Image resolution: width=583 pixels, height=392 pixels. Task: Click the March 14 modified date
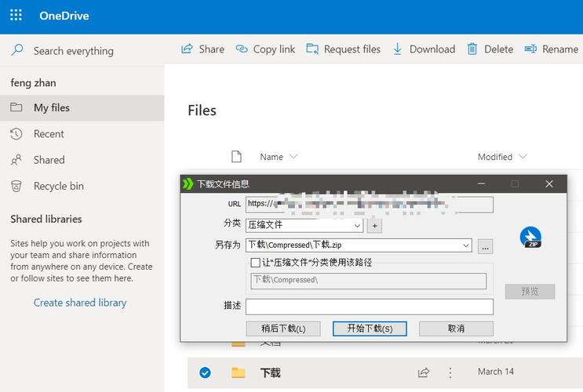point(496,372)
